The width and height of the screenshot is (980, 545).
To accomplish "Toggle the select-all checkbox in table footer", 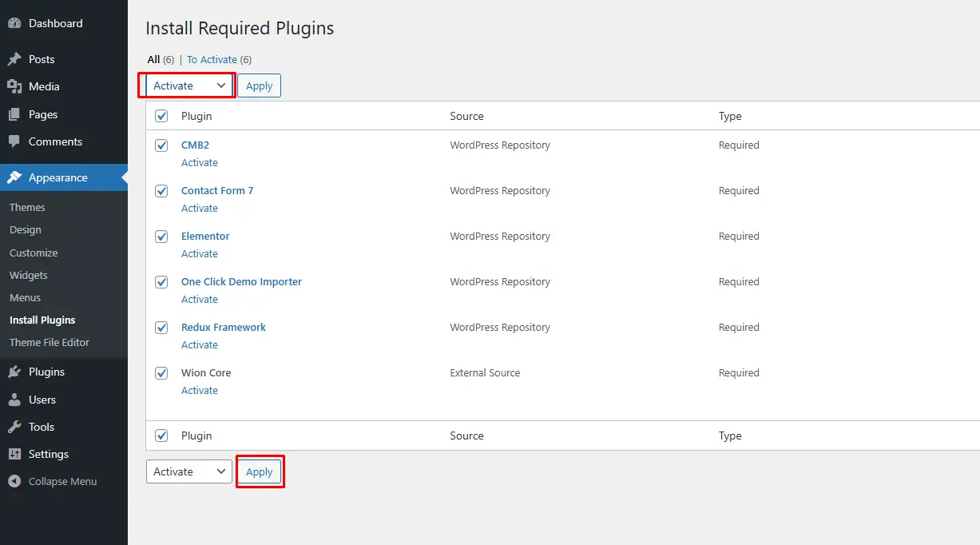I will point(161,436).
